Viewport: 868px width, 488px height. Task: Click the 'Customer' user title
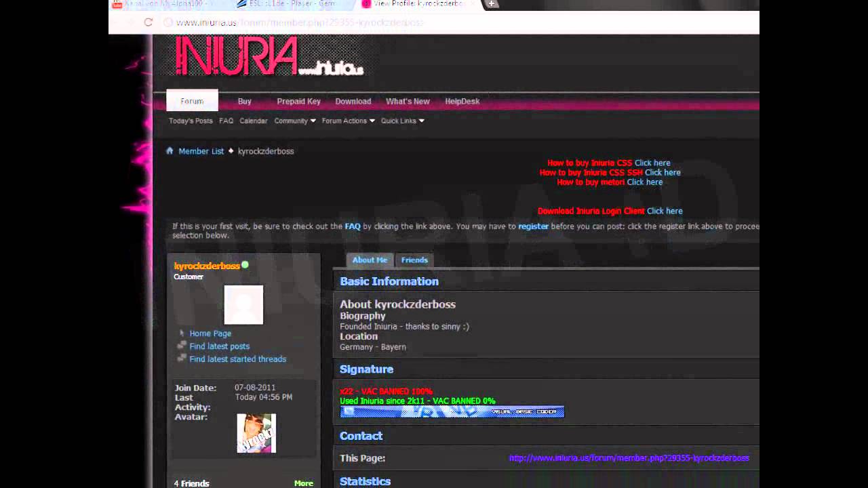point(189,277)
